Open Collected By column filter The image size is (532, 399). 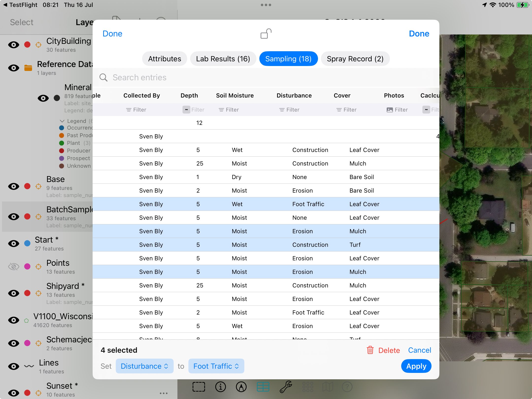click(x=136, y=110)
